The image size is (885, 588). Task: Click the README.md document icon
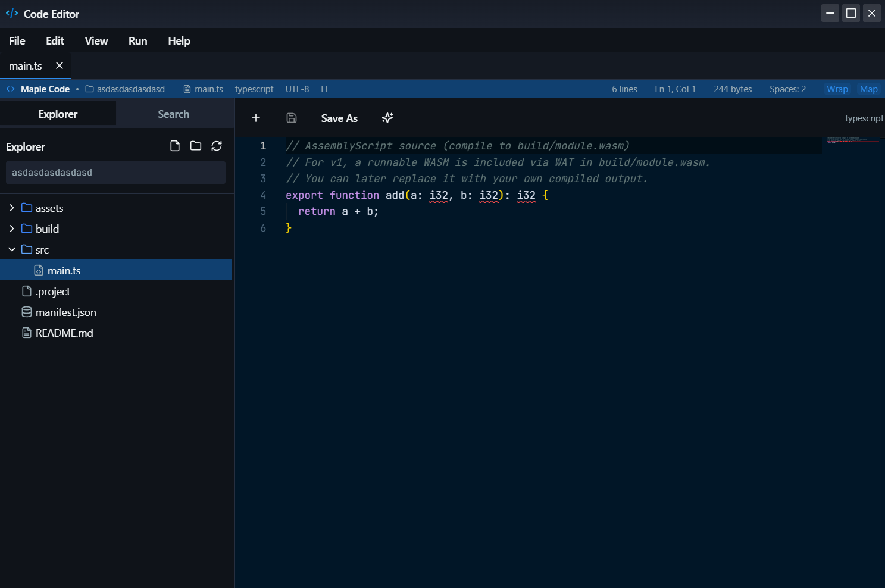[x=27, y=333]
